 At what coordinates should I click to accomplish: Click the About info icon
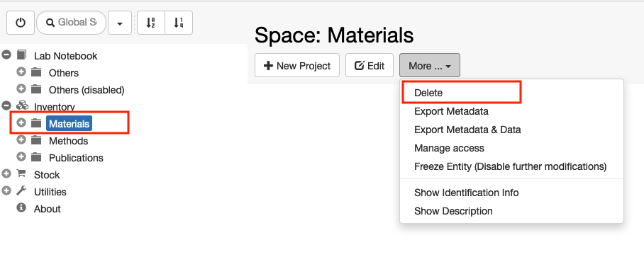click(x=21, y=208)
